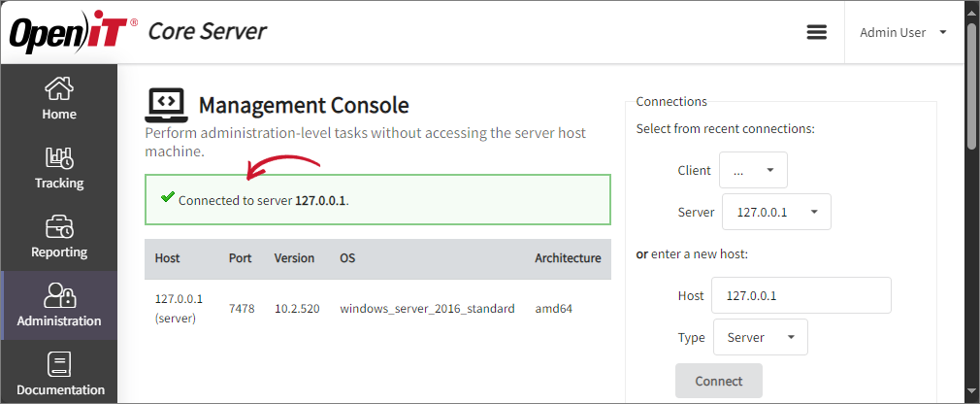Click the Host input field
The image size is (980, 404).
coord(801,295)
